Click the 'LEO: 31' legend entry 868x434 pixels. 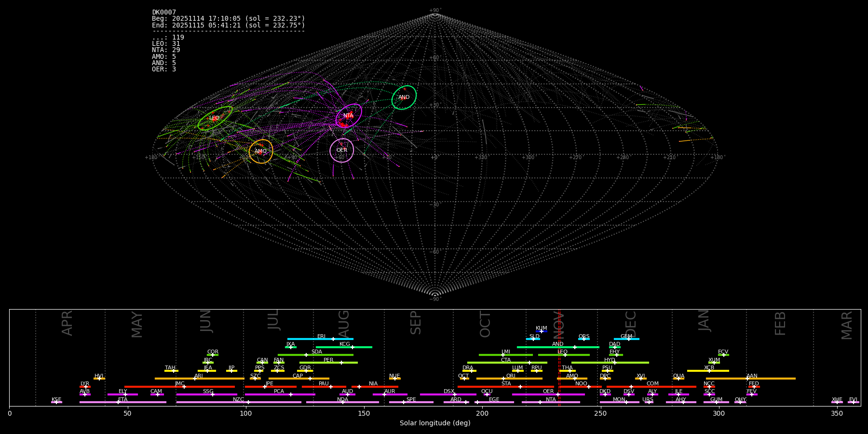point(166,44)
